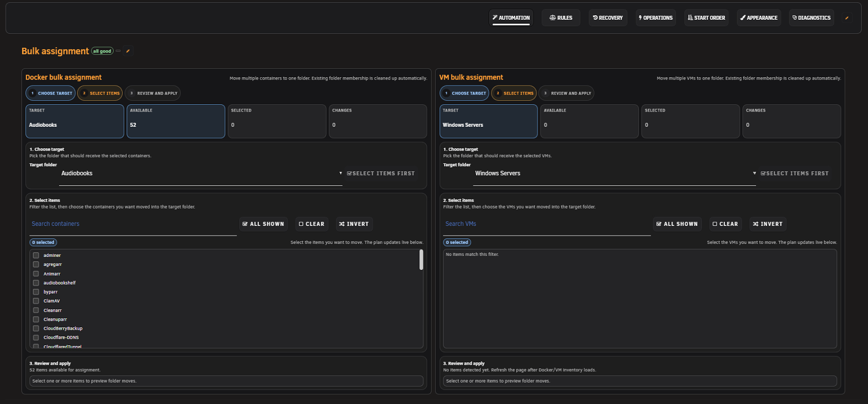Click the Docker bulk assignment heading
Image resolution: width=868 pixels, height=404 pixels.
tap(64, 77)
